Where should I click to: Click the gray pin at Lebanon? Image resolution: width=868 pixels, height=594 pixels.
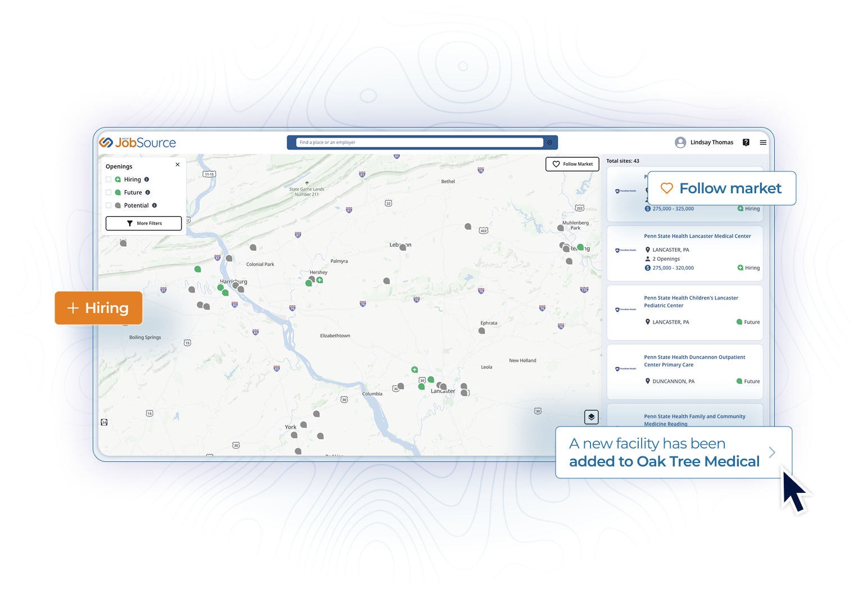point(403,247)
